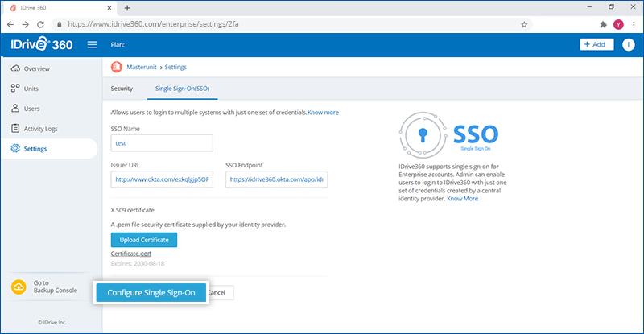Image resolution: width=644 pixels, height=334 pixels.
Task: Click the 'X.509 certificate' heading
Action: [x=132, y=210]
